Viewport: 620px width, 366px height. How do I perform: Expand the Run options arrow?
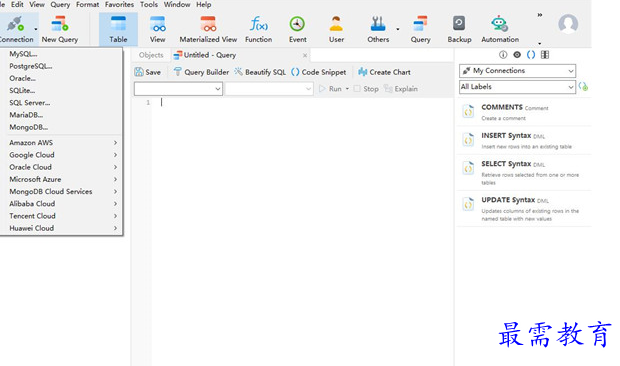click(347, 89)
